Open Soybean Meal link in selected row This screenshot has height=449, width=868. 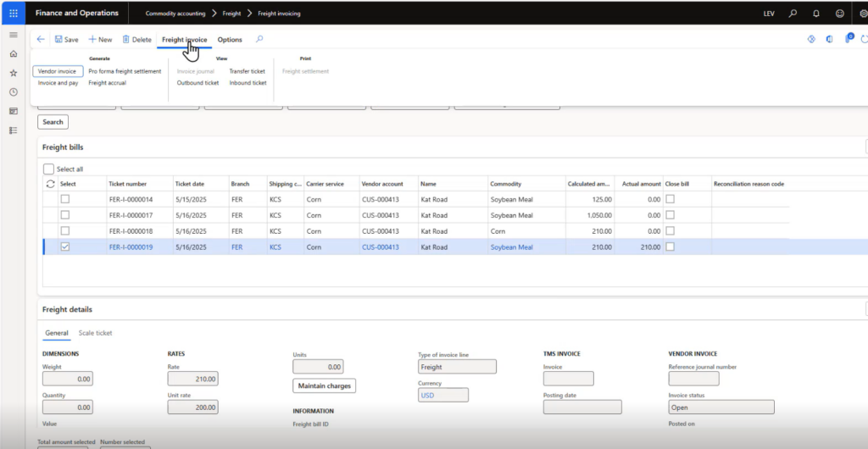511,247
